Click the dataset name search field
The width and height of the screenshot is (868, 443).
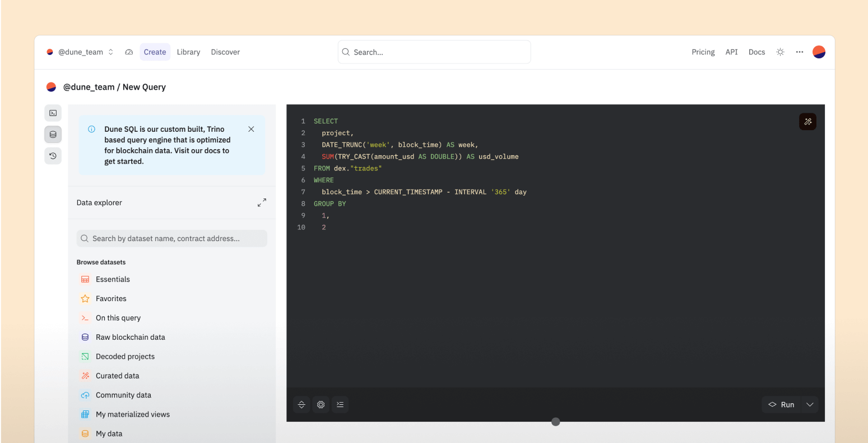(x=171, y=238)
